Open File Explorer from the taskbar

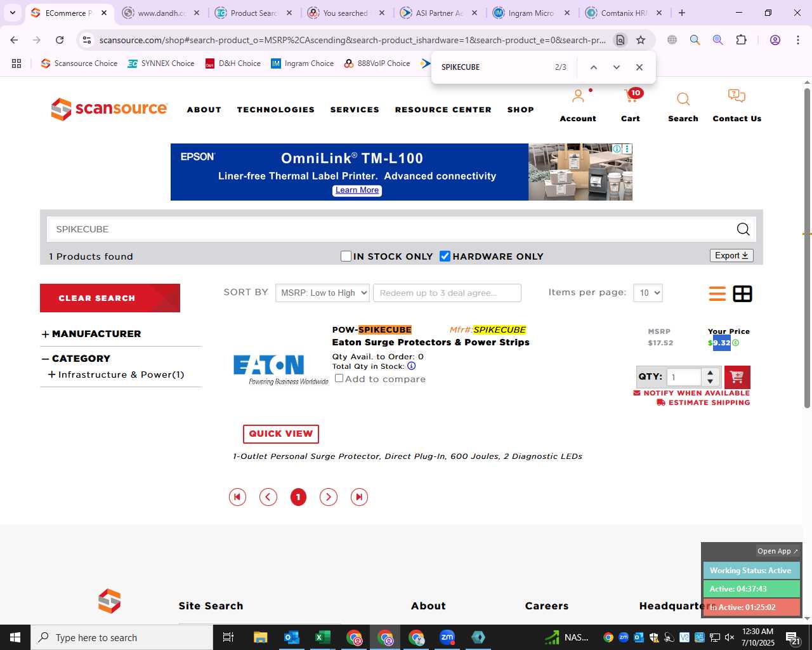click(261, 637)
